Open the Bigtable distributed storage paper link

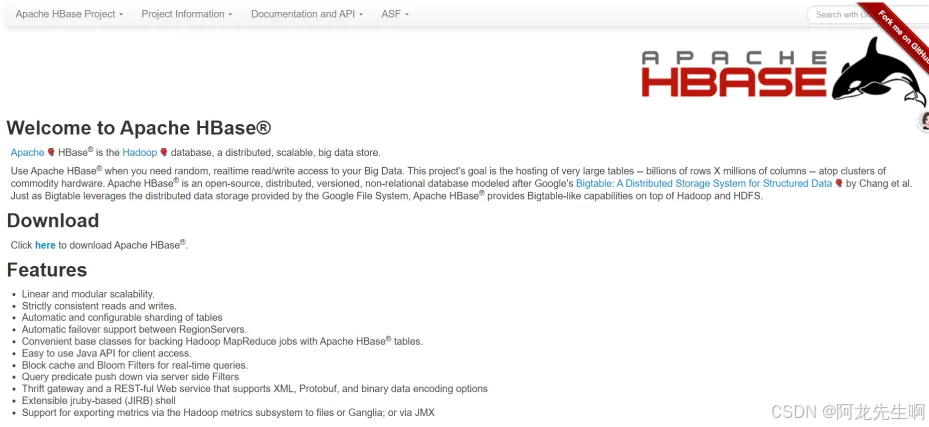704,184
